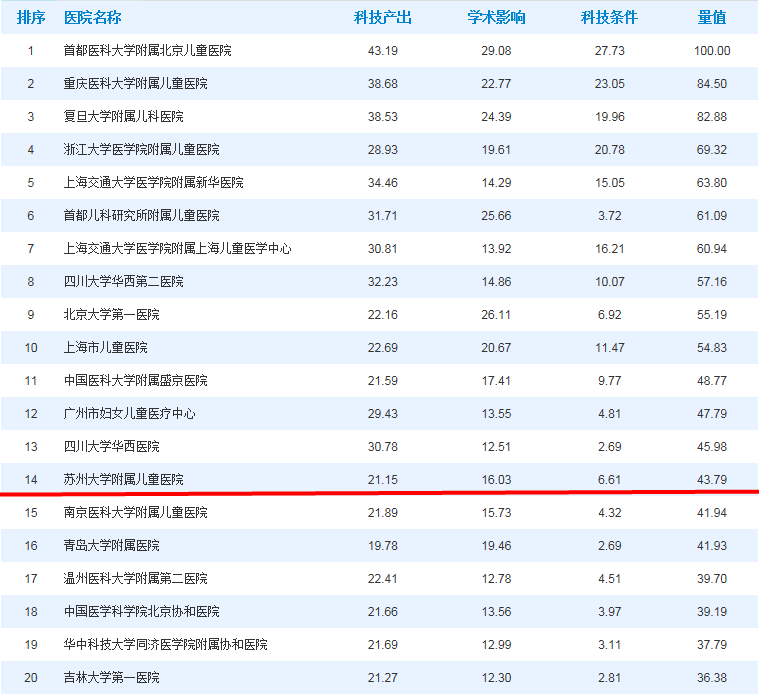
Task: Select 吉林大学第一医院 name
Action: (111, 677)
